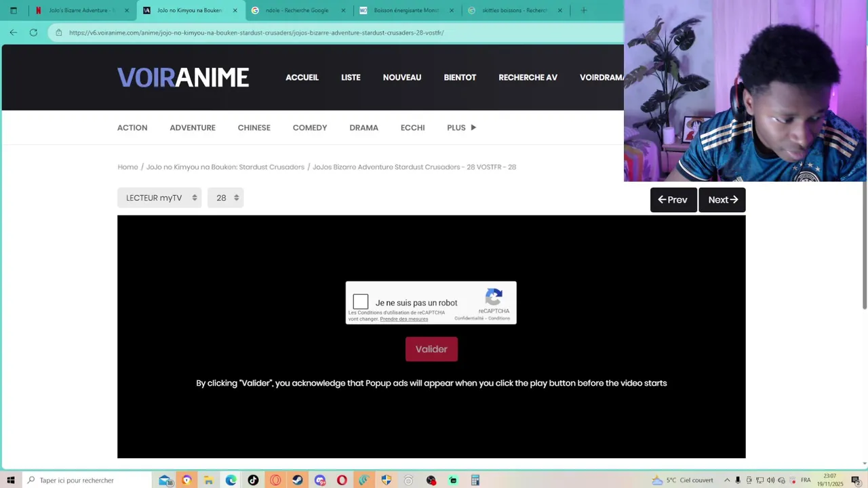The image size is (868, 488).
Task: Open the LISTE menu item
Action: pyautogui.click(x=351, y=77)
